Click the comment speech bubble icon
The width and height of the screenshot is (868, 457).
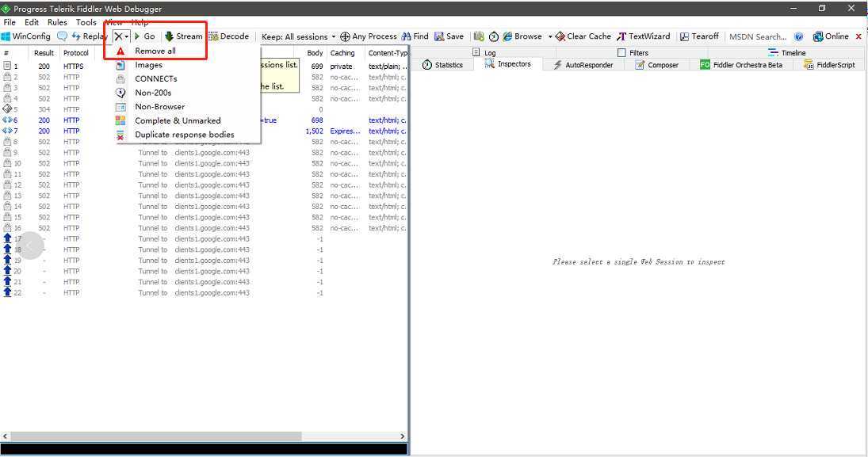tap(62, 36)
